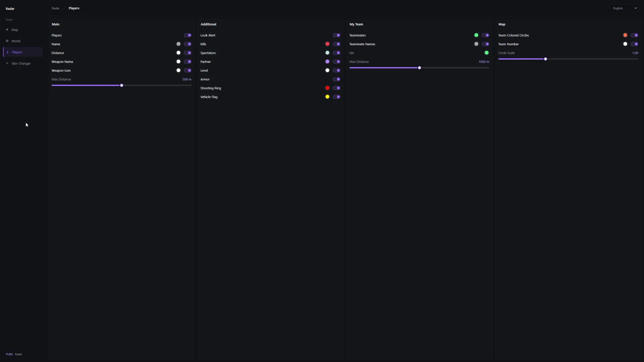The height and width of the screenshot is (362, 644).
Task: Open the Level color swatch
Action: coord(327,70)
